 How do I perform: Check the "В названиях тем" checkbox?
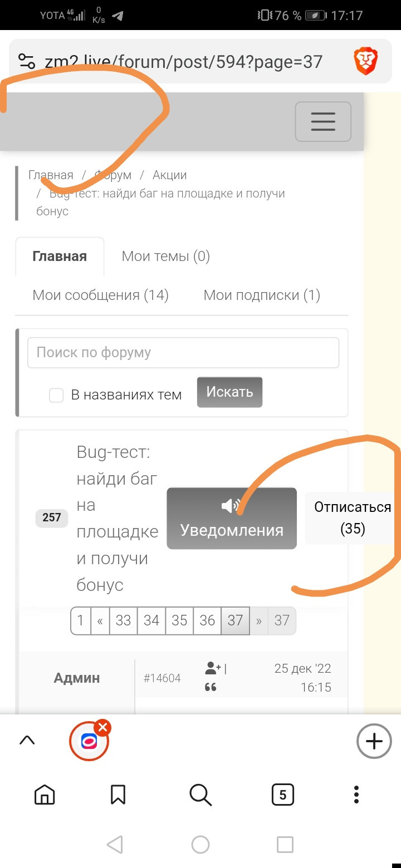[56, 395]
